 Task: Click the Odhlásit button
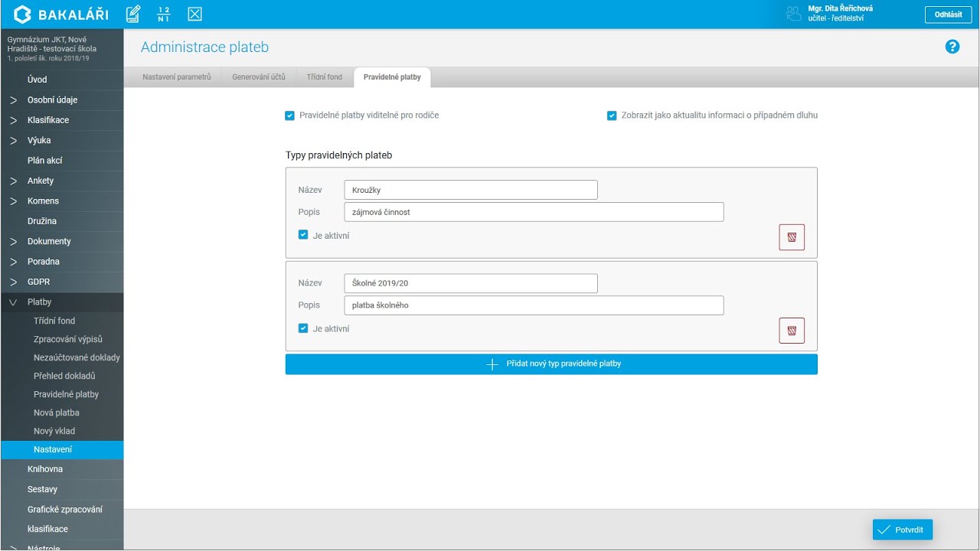pos(949,15)
